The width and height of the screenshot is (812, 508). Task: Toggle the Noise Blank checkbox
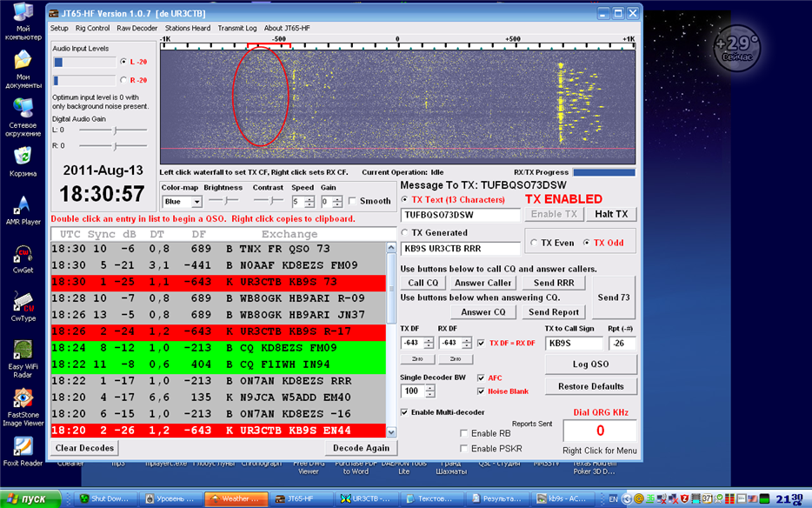click(482, 391)
